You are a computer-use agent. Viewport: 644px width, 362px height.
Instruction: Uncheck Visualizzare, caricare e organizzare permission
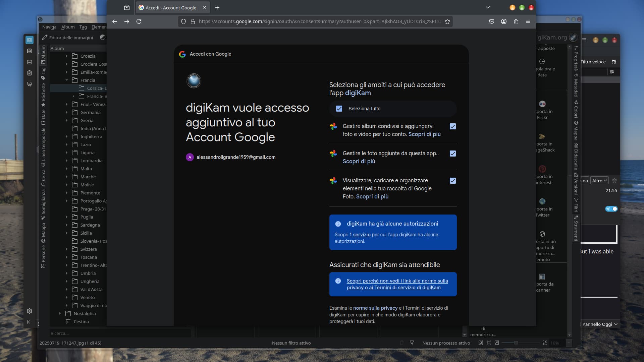click(x=453, y=181)
